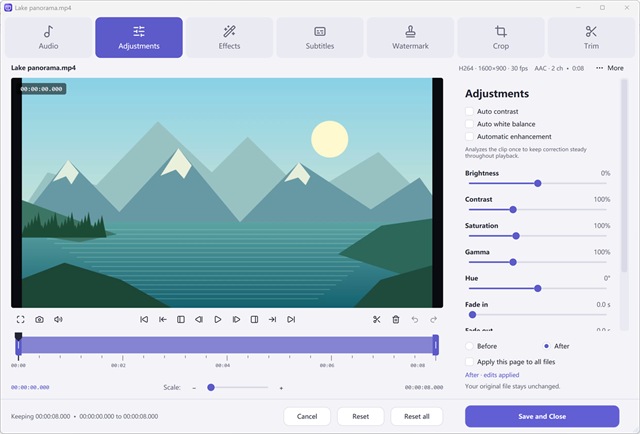Set selection end at current position
Image resolution: width=640 pixels, height=434 pixels.
pyautogui.click(x=254, y=319)
